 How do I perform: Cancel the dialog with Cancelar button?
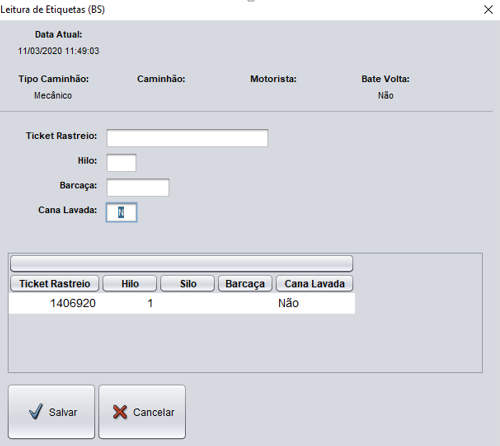click(142, 412)
